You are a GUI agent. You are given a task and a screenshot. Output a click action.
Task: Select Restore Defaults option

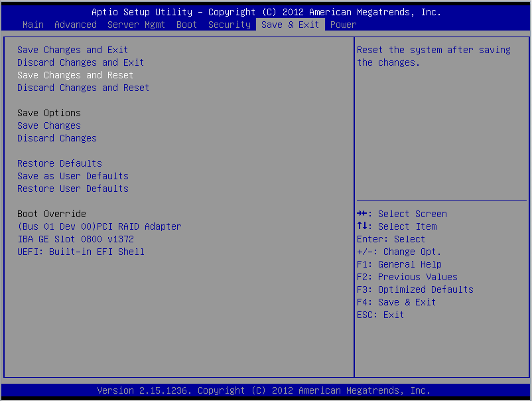60,163
